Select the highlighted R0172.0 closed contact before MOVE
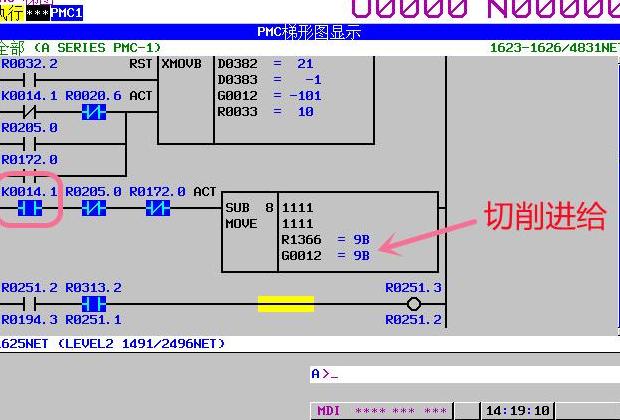Screen dimensions: 620x420 [x=158, y=208]
